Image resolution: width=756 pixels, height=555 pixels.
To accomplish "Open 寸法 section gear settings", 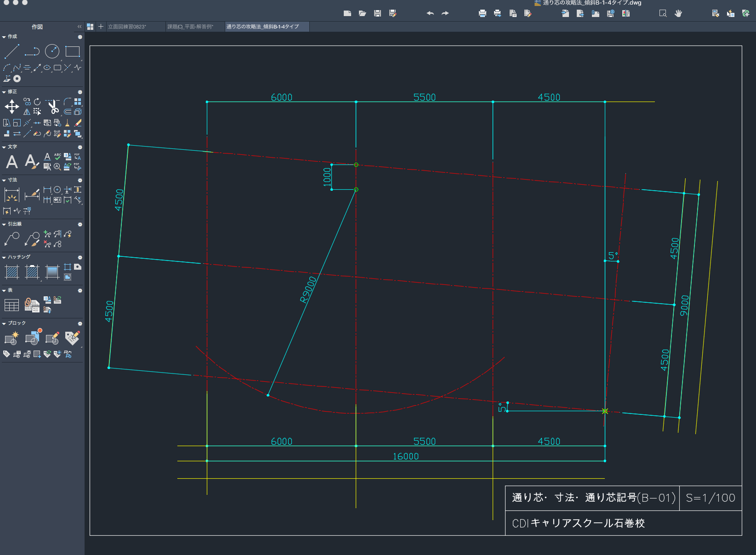I will (80, 180).
